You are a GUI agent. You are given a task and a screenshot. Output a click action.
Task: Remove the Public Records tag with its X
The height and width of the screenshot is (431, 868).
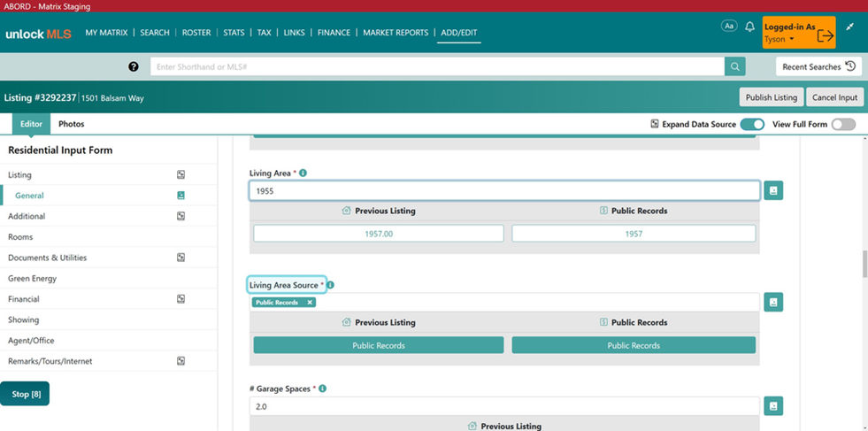click(x=310, y=303)
